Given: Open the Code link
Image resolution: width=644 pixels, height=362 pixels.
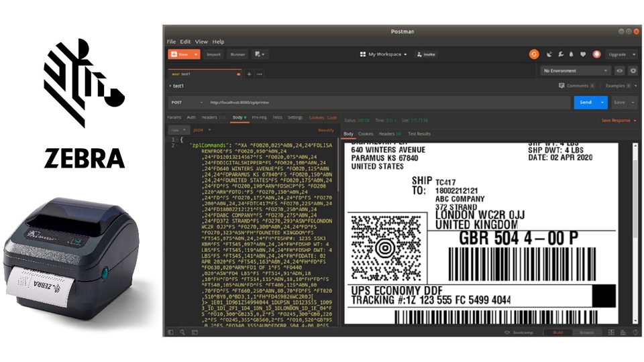Looking at the screenshot, I should pyautogui.click(x=332, y=117).
